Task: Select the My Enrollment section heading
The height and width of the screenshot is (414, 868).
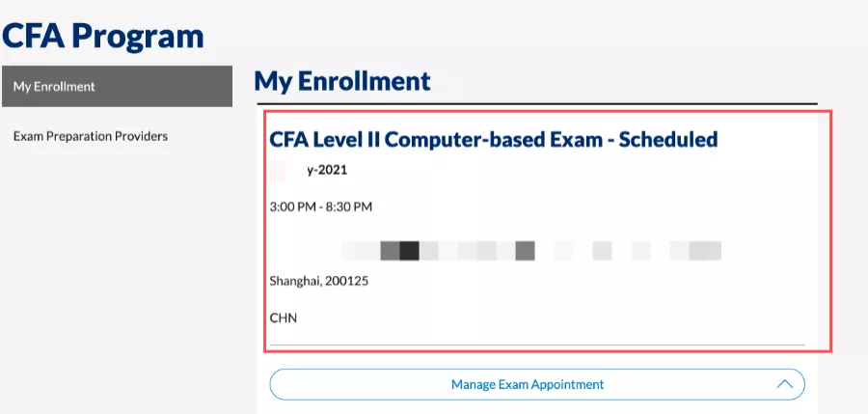Action: point(342,81)
